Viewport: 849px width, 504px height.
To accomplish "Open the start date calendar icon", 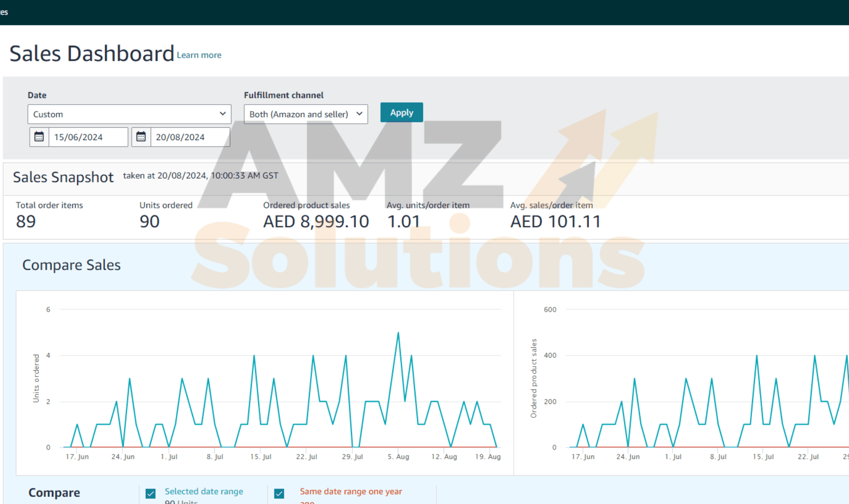I will [39, 137].
